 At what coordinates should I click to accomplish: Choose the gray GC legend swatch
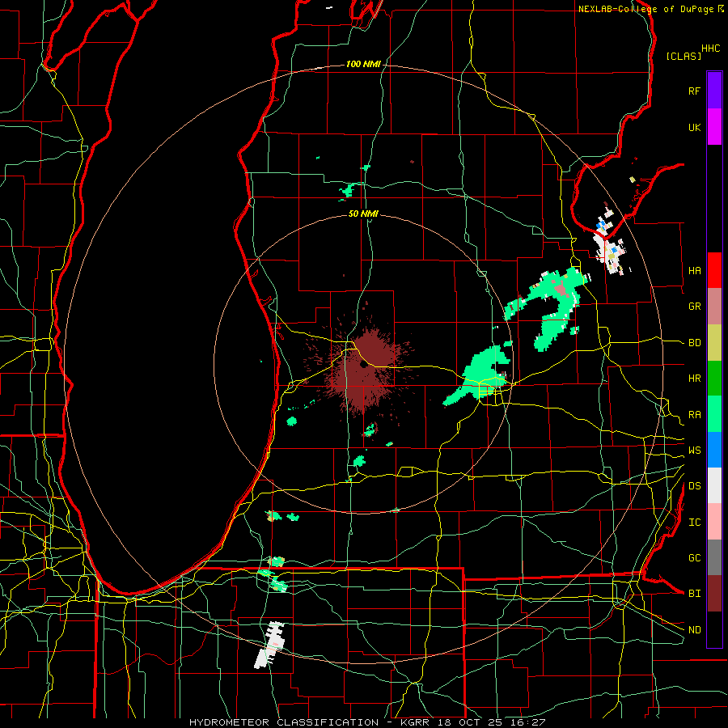tap(714, 557)
